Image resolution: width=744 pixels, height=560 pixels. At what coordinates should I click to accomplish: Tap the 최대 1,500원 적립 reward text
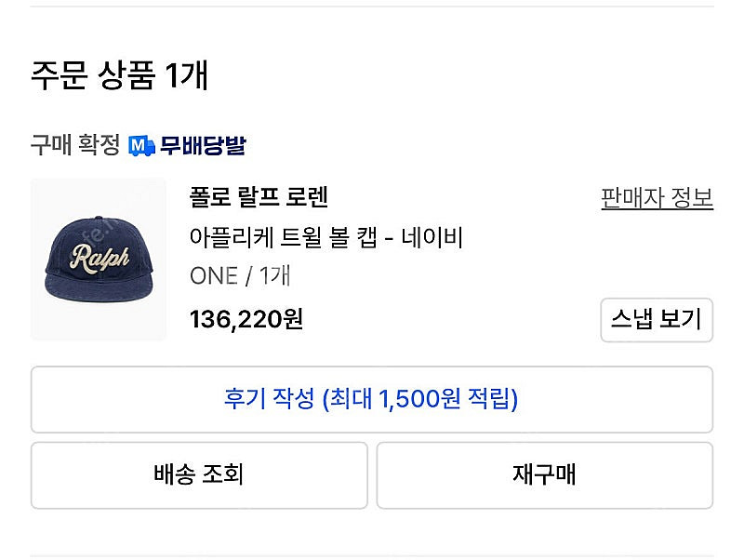click(x=420, y=399)
